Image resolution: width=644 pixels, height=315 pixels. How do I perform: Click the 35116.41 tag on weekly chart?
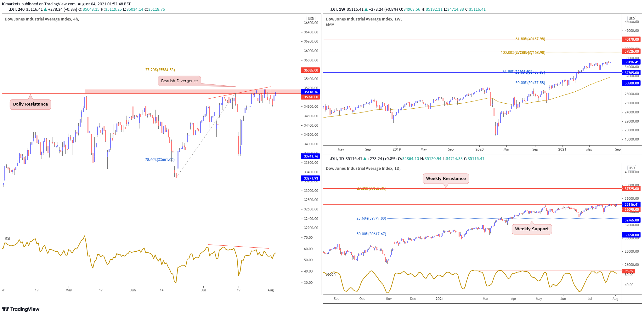tap(632, 62)
